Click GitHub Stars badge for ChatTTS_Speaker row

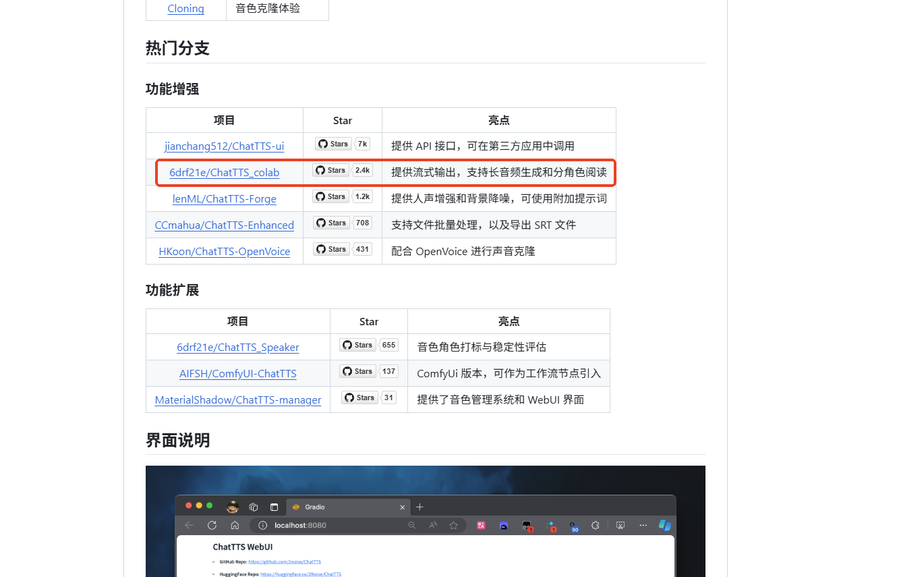coord(357,345)
